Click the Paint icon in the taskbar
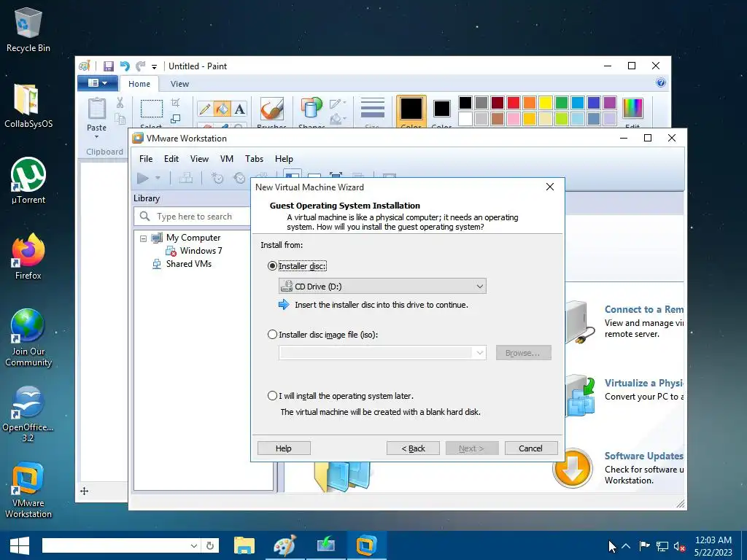This screenshot has width=747, height=560. point(285,545)
